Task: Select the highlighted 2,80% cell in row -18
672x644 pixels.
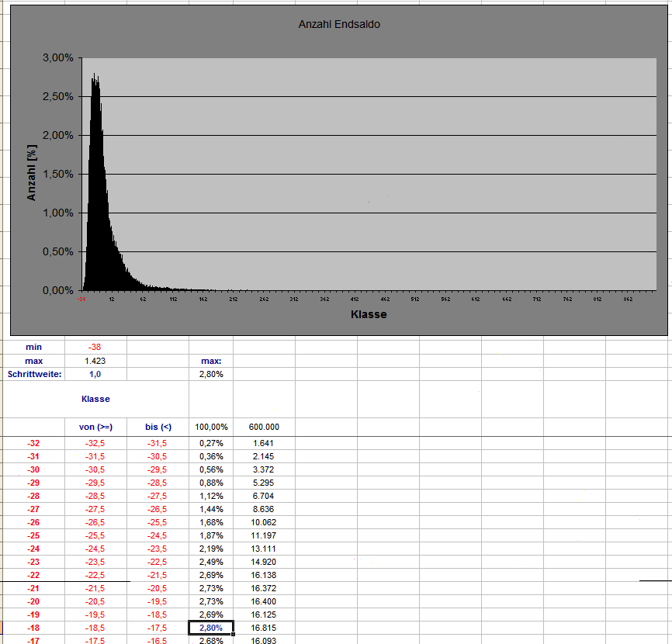Action: pyautogui.click(x=211, y=628)
